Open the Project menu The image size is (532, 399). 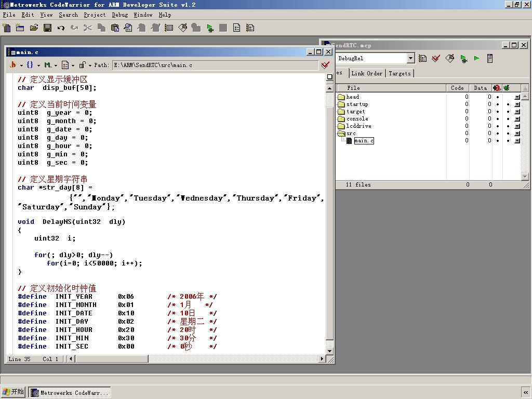(95, 15)
